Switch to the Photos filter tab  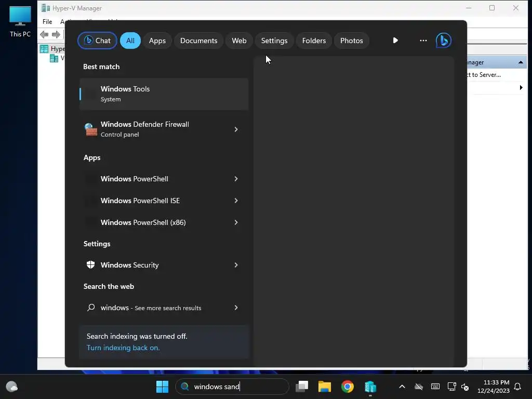[352, 41]
